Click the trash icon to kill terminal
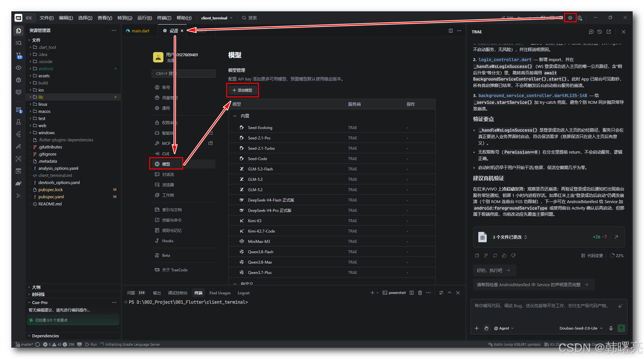Image resolution: width=644 pixels, height=359 pixels. click(x=420, y=293)
